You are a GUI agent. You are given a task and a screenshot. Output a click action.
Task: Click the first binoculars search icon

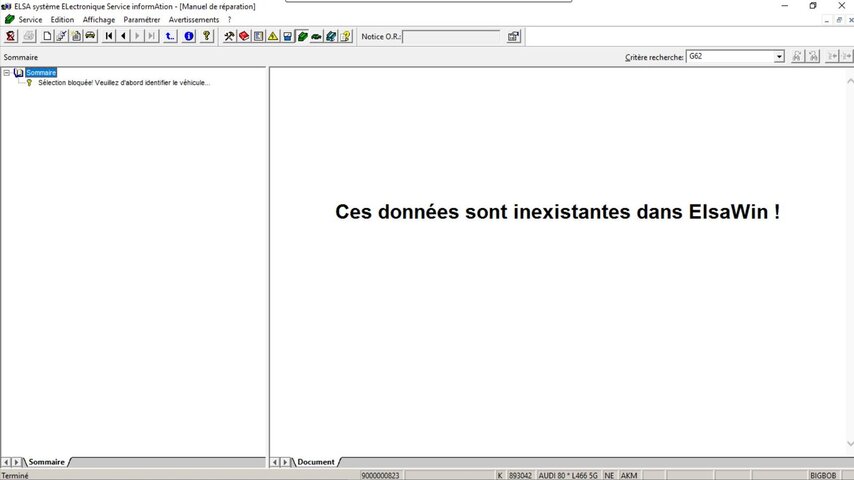797,56
